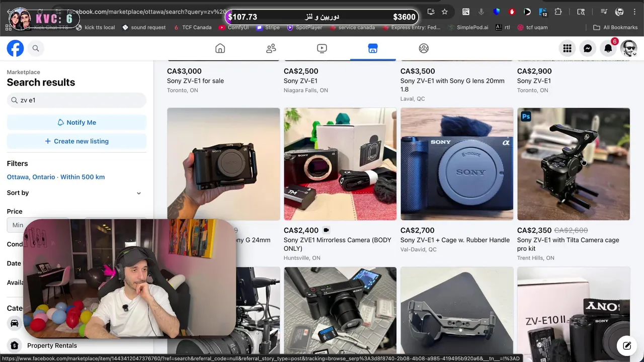The image size is (644, 362).
Task: Expand the Sort by filter
Action: click(x=76, y=193)
